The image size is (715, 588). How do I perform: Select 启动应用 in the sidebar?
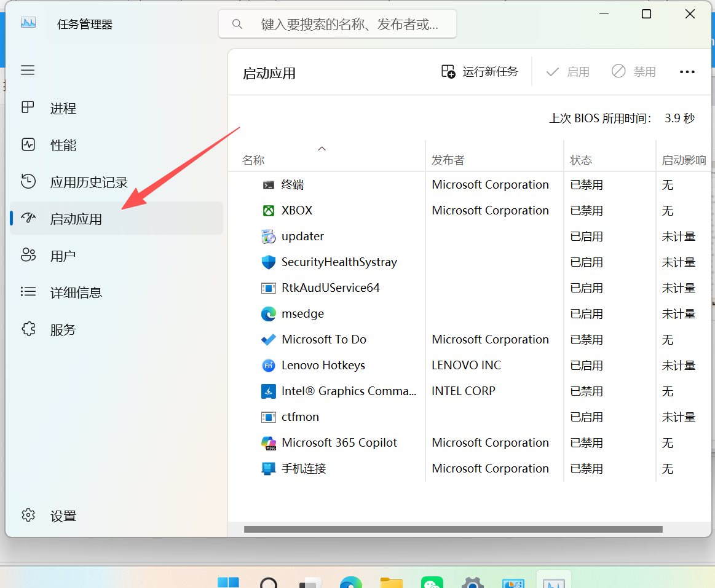[116, 219]
